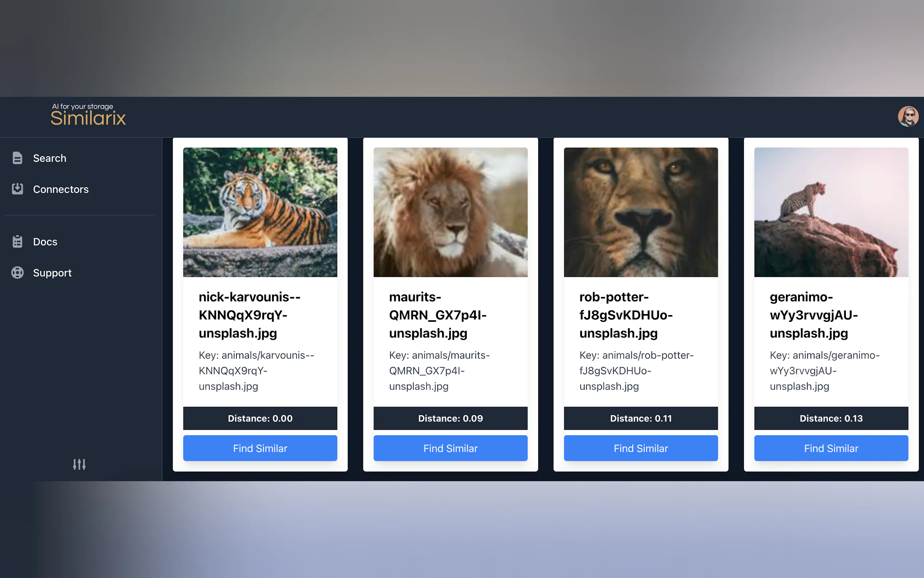Click the Support lifebuoy icon
This screenshot has width=924, height=578.
pyautogui.click(x=17, y=273)
